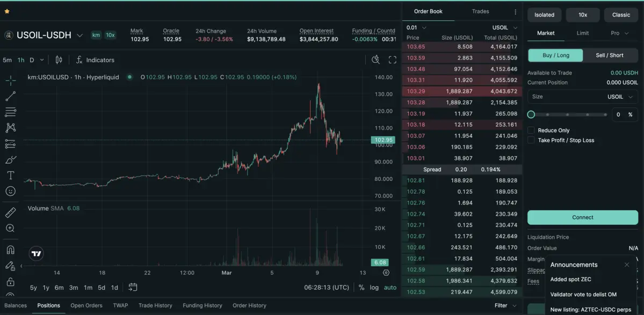
Task: Check Take Profit / Stop Loss option
Action: (531, 141)
